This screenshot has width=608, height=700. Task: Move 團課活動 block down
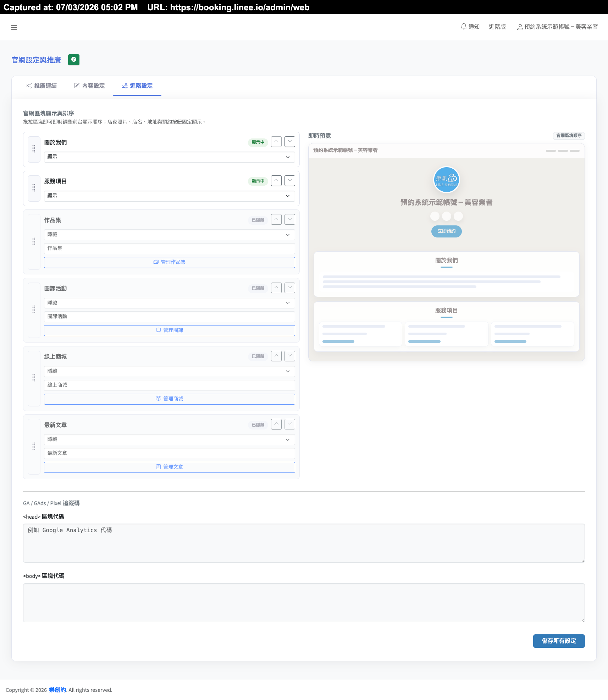tap(290, 288)
